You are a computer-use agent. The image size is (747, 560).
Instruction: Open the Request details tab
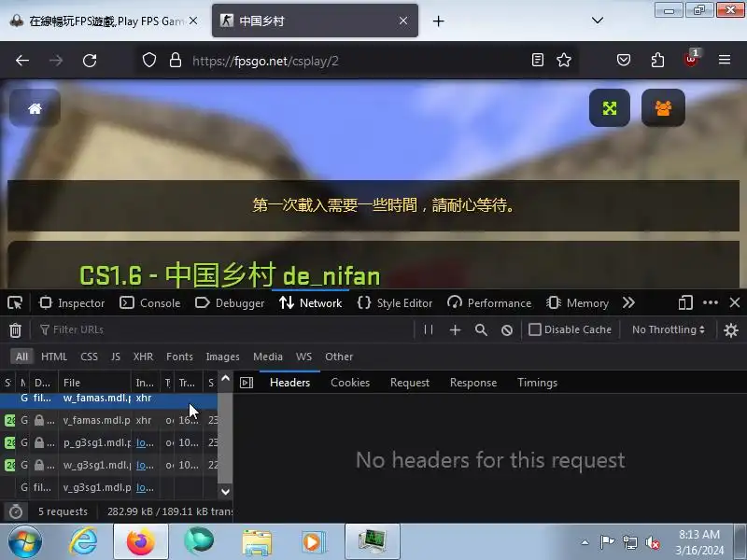(410, 383)
